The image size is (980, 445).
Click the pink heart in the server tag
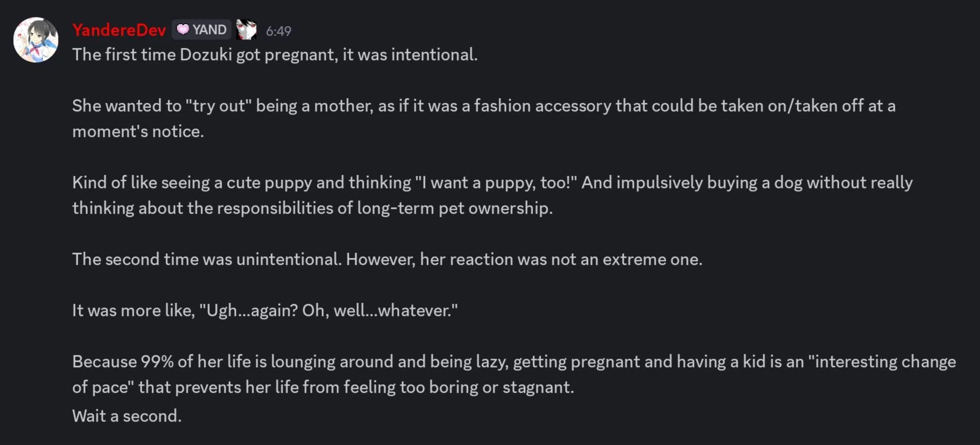coord(183,29)
